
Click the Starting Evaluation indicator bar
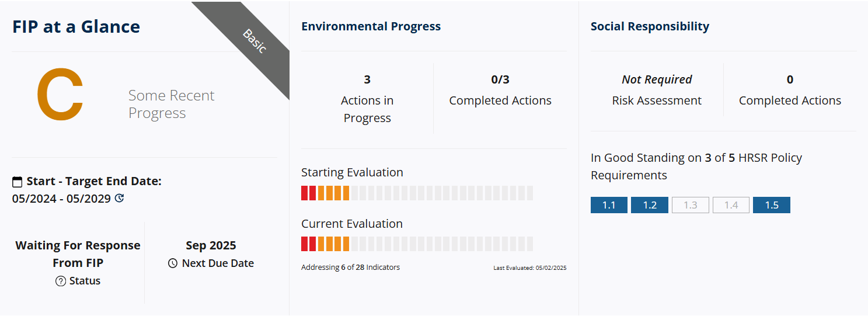click(417, 193)
